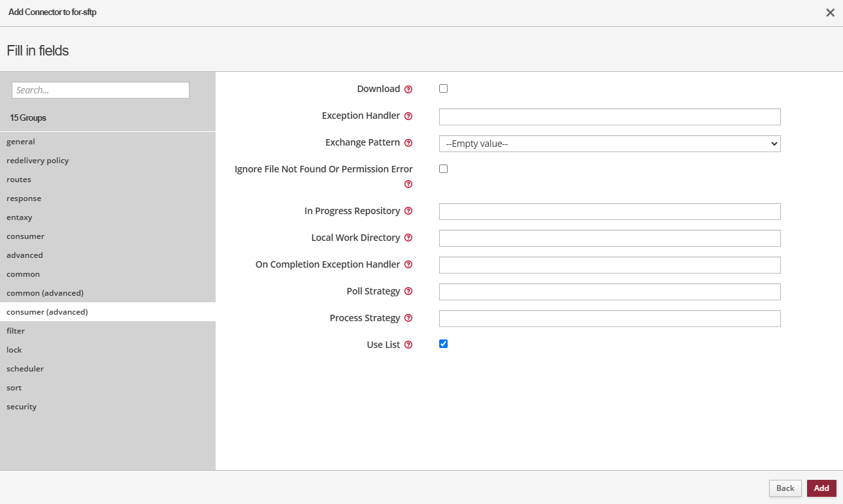Open help icon for Process Strategy

(408, 319)
